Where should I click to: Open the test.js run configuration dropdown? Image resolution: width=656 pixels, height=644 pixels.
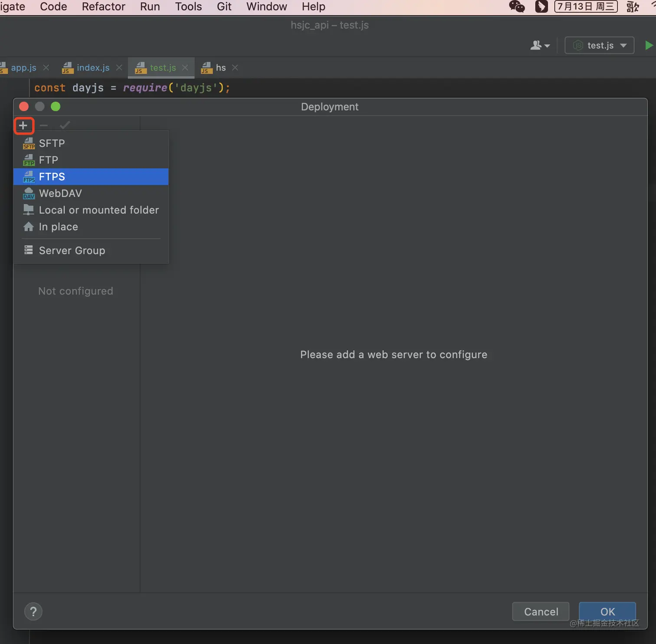(600, 46)
